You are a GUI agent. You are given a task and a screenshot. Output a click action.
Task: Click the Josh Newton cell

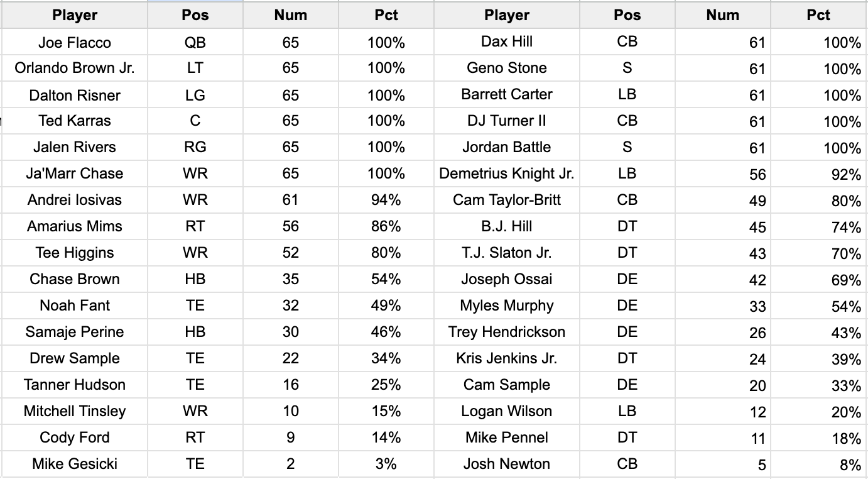coord(506,464)
